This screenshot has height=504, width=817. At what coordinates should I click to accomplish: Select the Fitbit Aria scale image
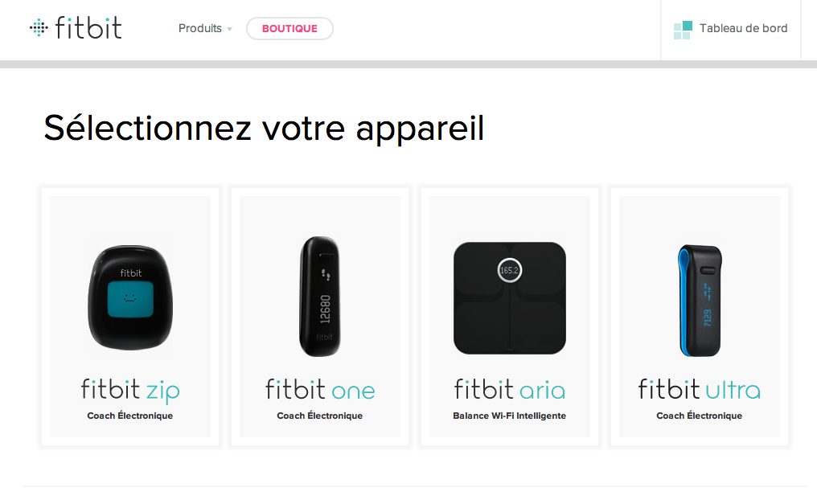tap(510, 297)
